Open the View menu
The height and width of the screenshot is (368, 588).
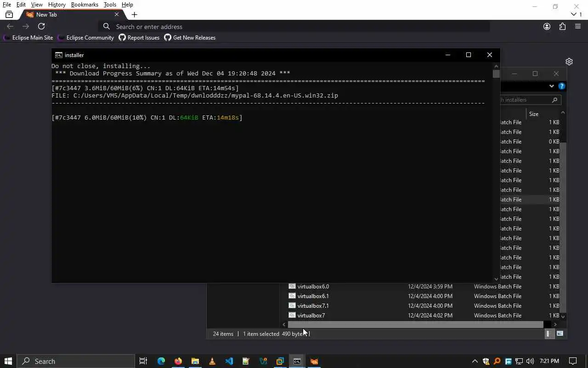click(37, 5)
